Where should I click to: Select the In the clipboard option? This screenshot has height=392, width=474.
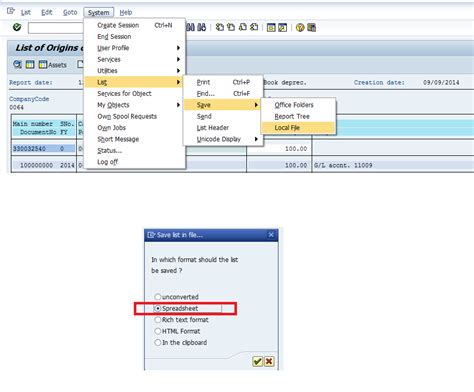[181, 342]
